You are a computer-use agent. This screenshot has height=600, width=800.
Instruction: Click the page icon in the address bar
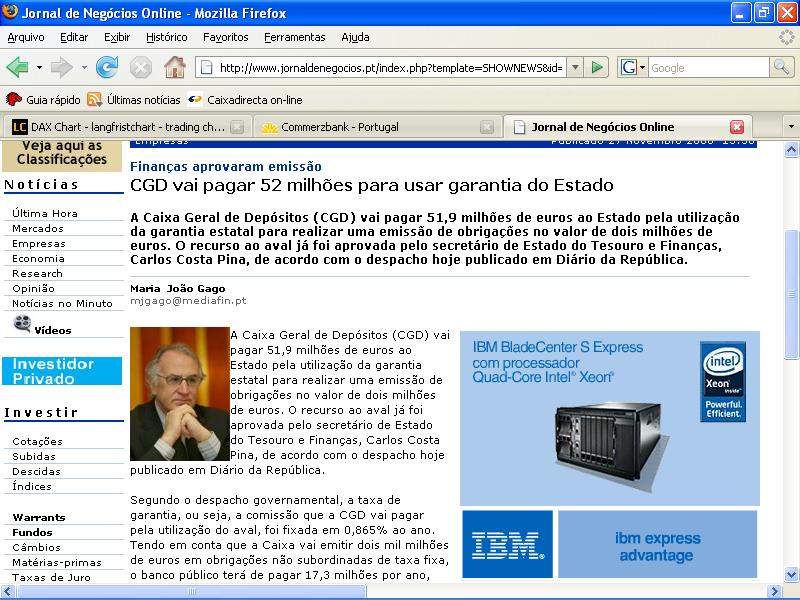[x=207, y=67]
